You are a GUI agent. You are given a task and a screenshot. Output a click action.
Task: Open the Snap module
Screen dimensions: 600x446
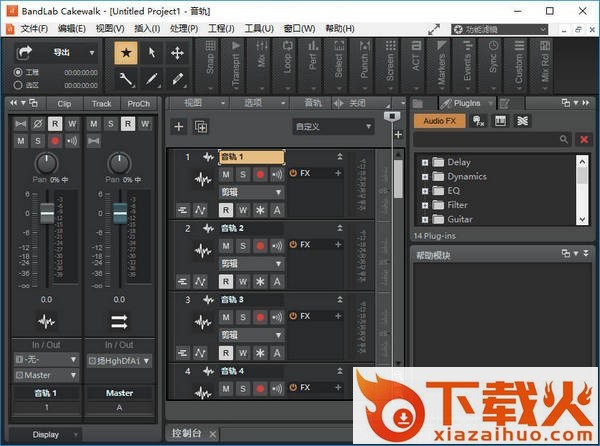(210, 65)
